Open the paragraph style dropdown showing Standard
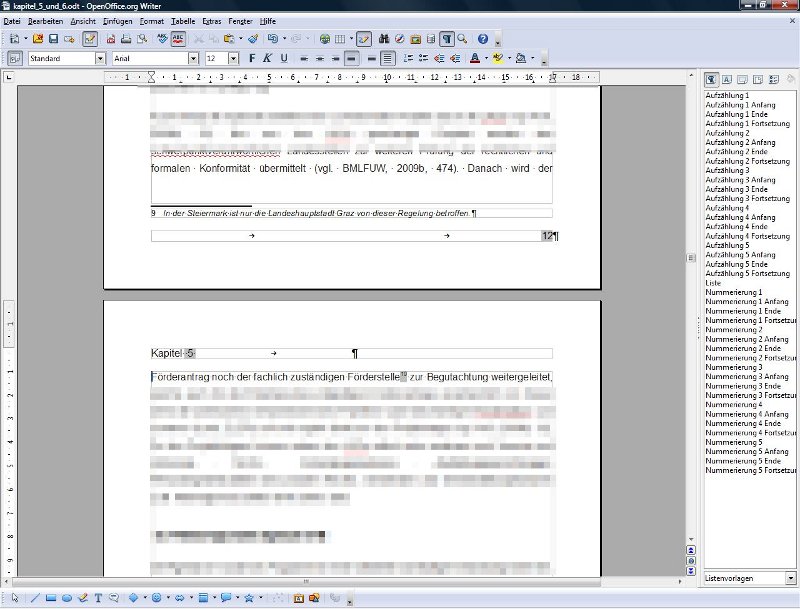Viewport: 800px width, 609px height. [100, 59]
